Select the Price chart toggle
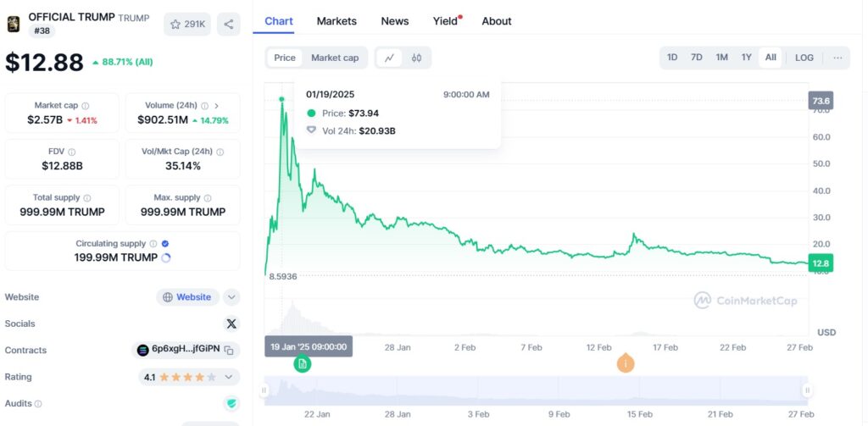 coord(285,58)
